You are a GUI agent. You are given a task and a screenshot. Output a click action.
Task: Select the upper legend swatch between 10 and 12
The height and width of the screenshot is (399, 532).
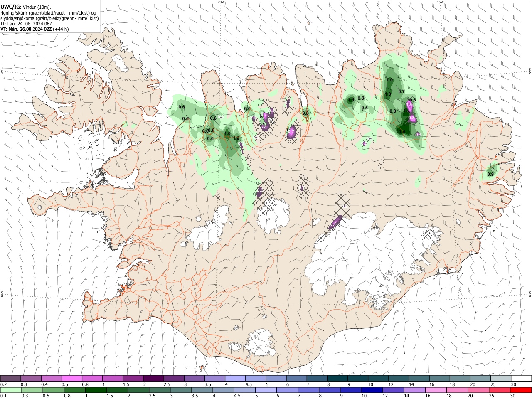pyautogui.click(x=378, y=378)
